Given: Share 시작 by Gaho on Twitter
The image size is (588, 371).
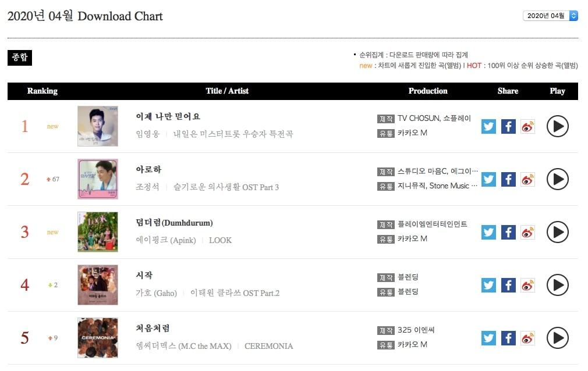Looking at the screenshot, I should tap(489, 285).
